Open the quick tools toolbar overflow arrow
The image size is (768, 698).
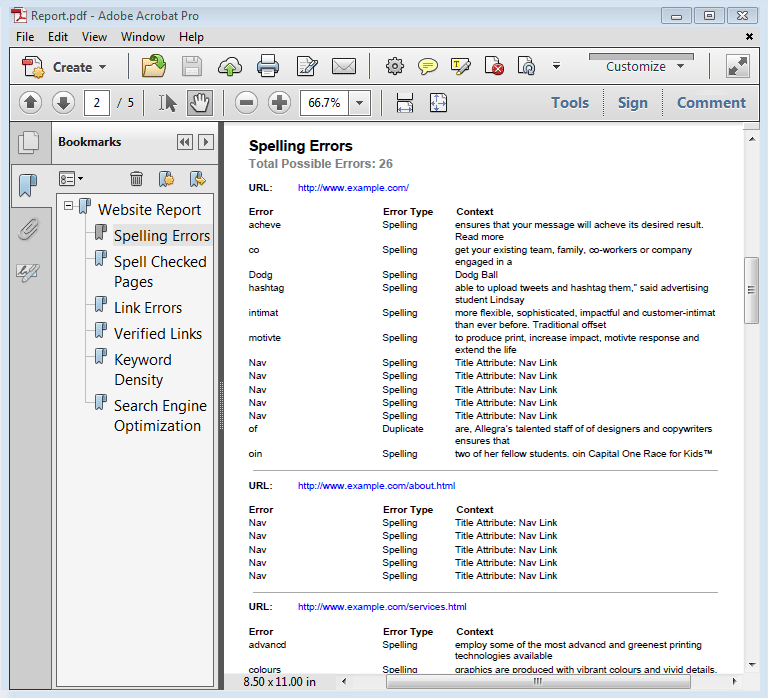click(556, 66)
